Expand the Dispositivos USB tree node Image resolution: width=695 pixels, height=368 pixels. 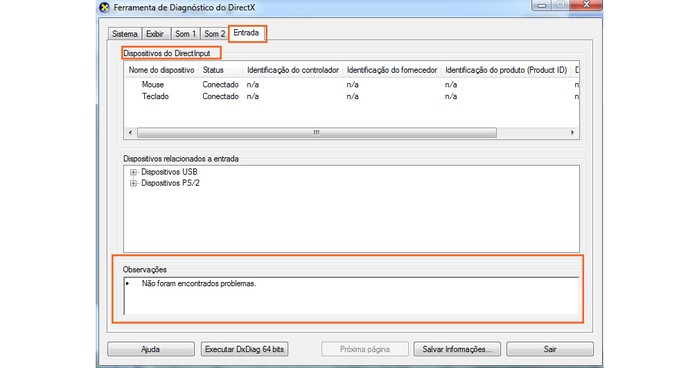tap(133, 172)
